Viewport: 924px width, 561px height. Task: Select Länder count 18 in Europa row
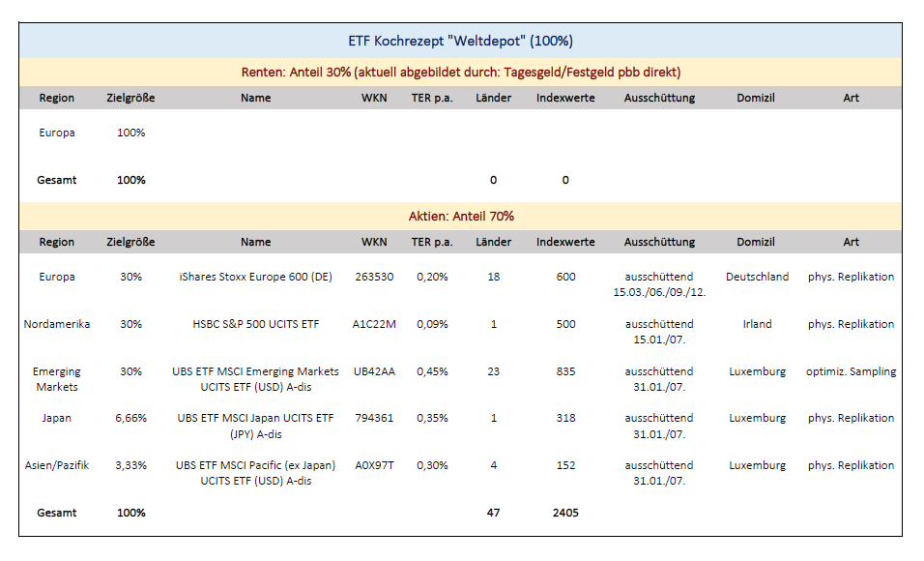click(x=493, y=277)
